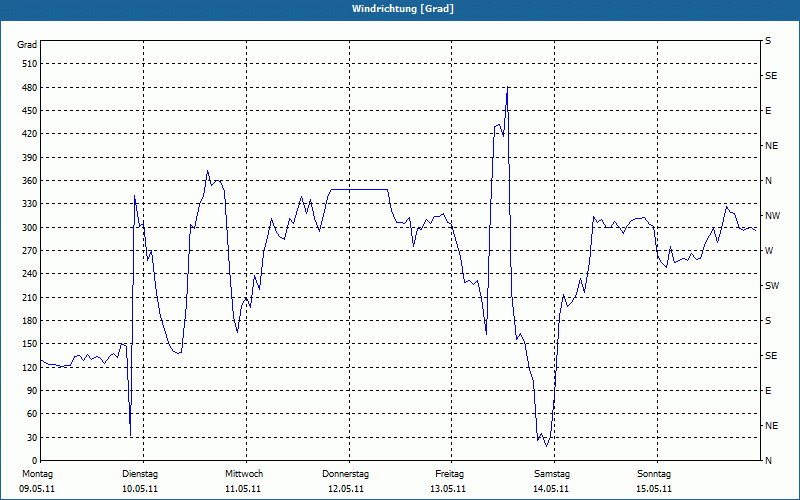Select the "Dienstag" day label
Screen dimensions: 800x500
tap(140, 474)
